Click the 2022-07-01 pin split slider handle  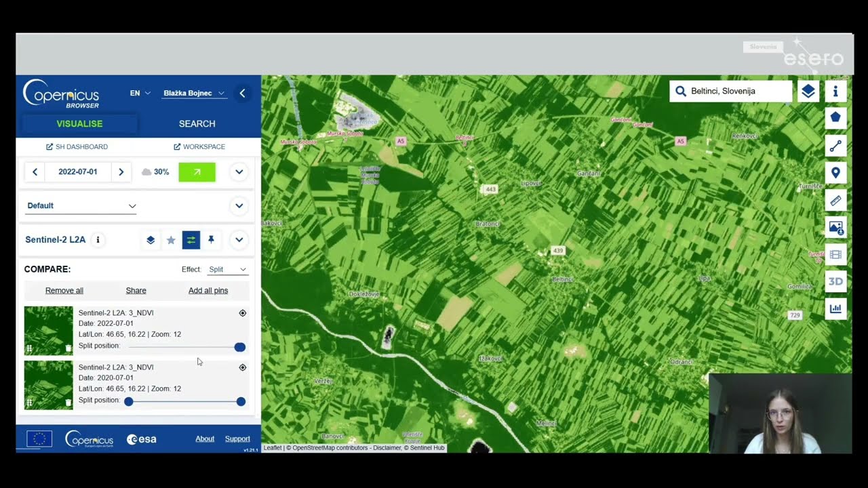(240, 347)
